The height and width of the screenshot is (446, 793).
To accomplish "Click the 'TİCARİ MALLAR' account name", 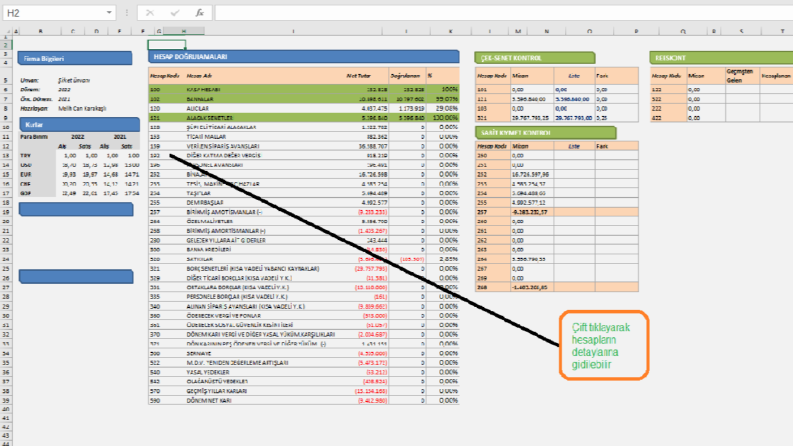I will (206, 137).
